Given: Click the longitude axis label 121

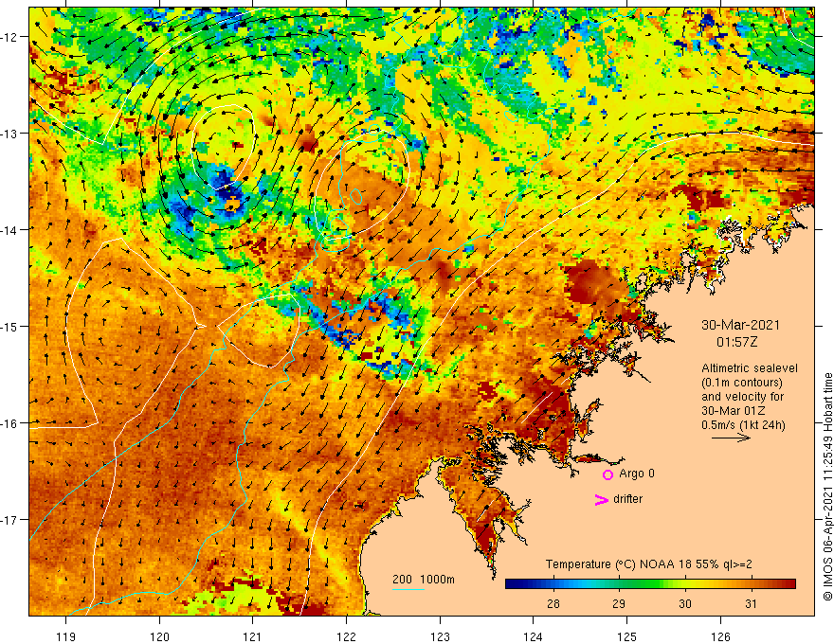Looking at the screenshot, I should 253,636.
